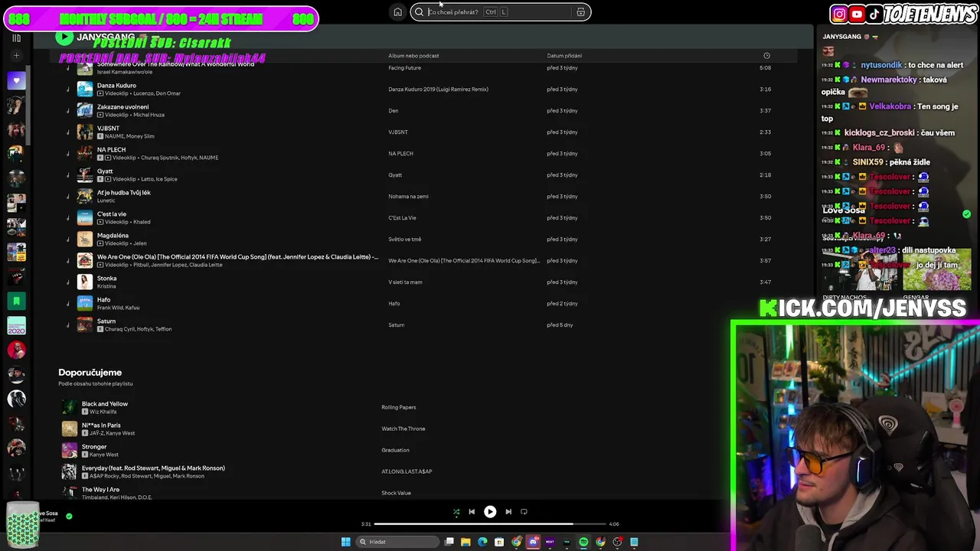Viewport: 980px width, 551px height.
Task: Open album 'V sieti ťa mám'
Action: tap(405, 282)
